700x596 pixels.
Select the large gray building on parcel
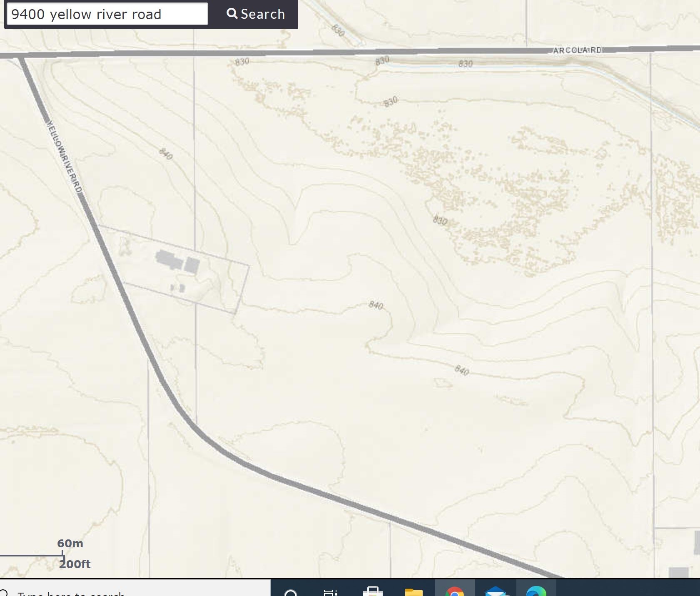[x=169, y=259]
